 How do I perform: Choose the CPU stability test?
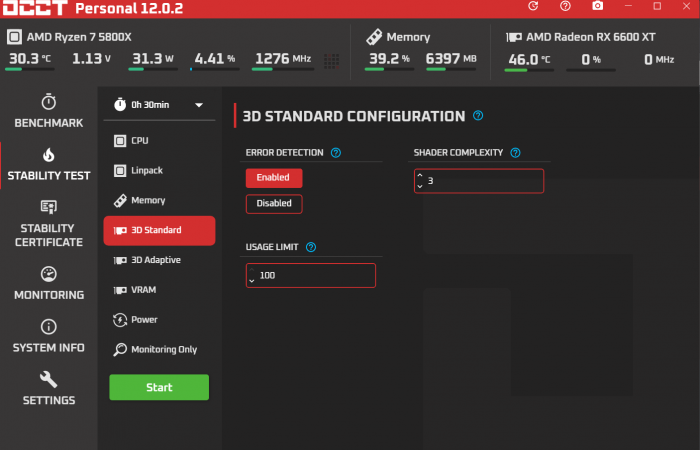(159, 141)
